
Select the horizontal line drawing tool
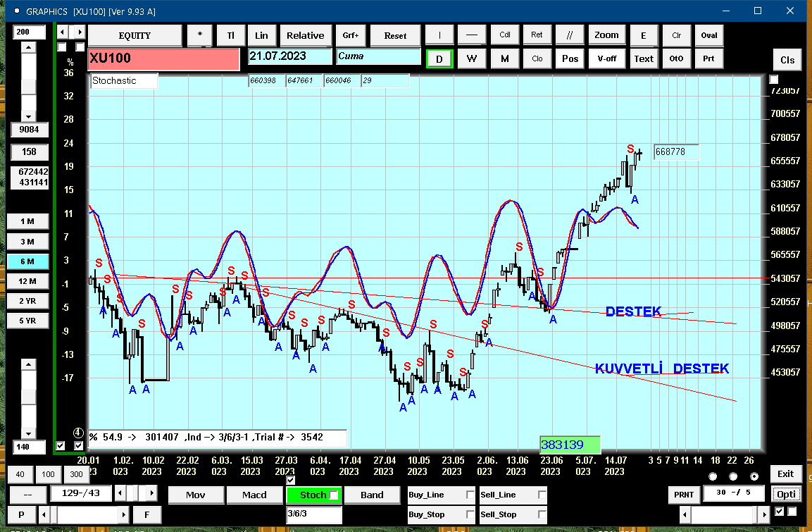(471, 35)
